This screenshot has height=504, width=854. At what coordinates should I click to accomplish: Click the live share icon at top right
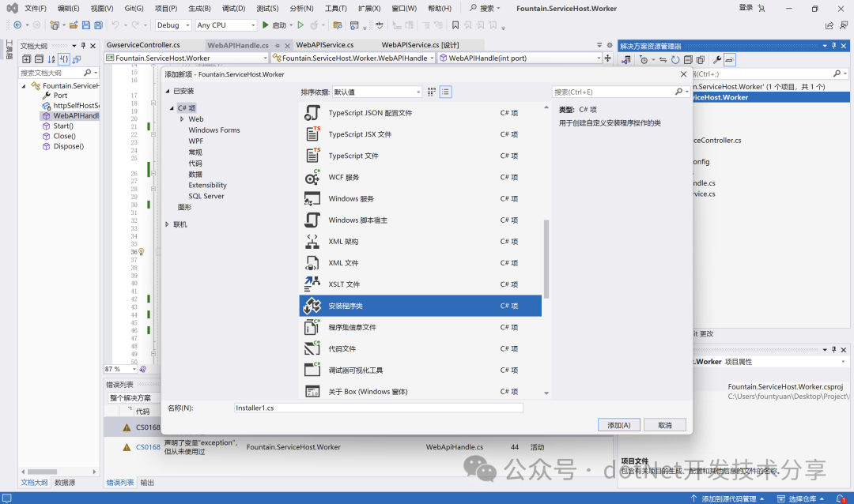click(829, 25)
